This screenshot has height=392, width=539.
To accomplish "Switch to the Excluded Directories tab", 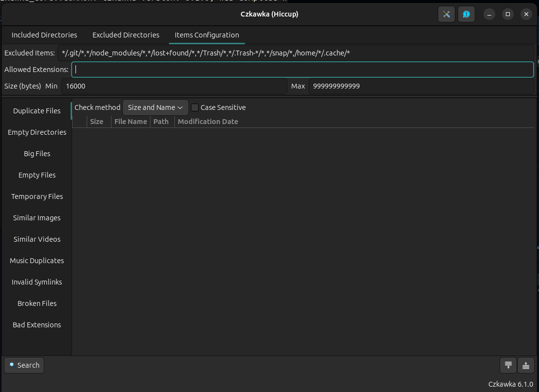I will coord(126,35).
